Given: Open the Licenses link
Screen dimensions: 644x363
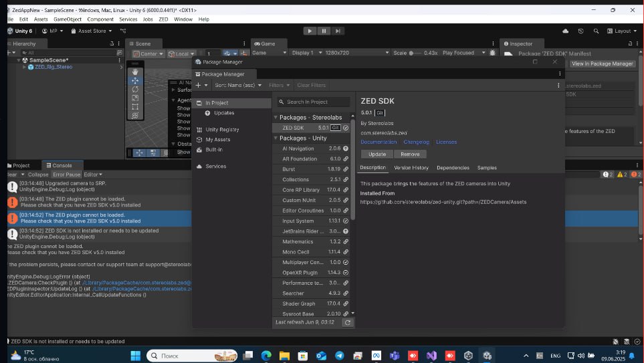Looking at the screenshot, I should [x=447, y=142].
